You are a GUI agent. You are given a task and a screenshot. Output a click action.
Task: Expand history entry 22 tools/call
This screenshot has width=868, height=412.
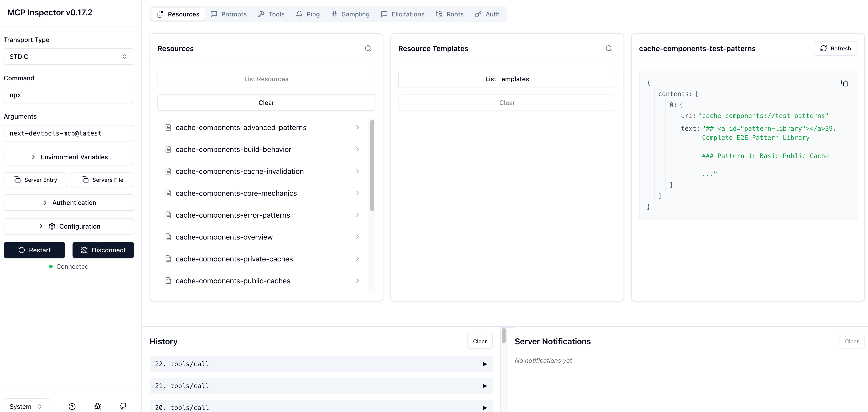pyautogui.click(x=321, y=364)
